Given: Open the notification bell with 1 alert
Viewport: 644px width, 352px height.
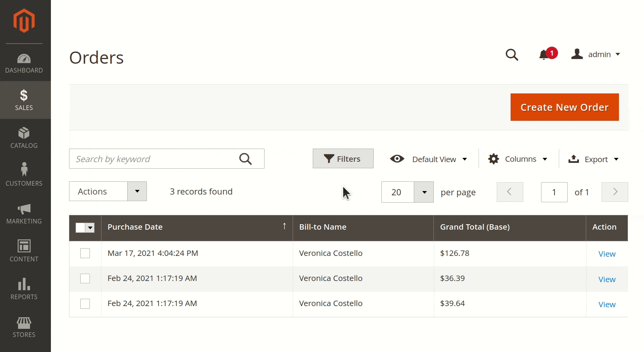Looking at the screenshot, I should click(x=545, y=54).
